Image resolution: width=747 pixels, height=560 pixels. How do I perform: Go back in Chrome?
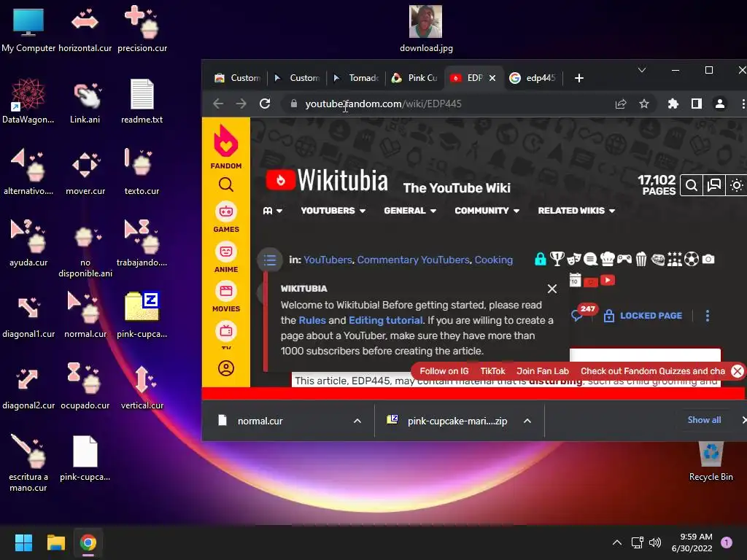click(218, 104)
